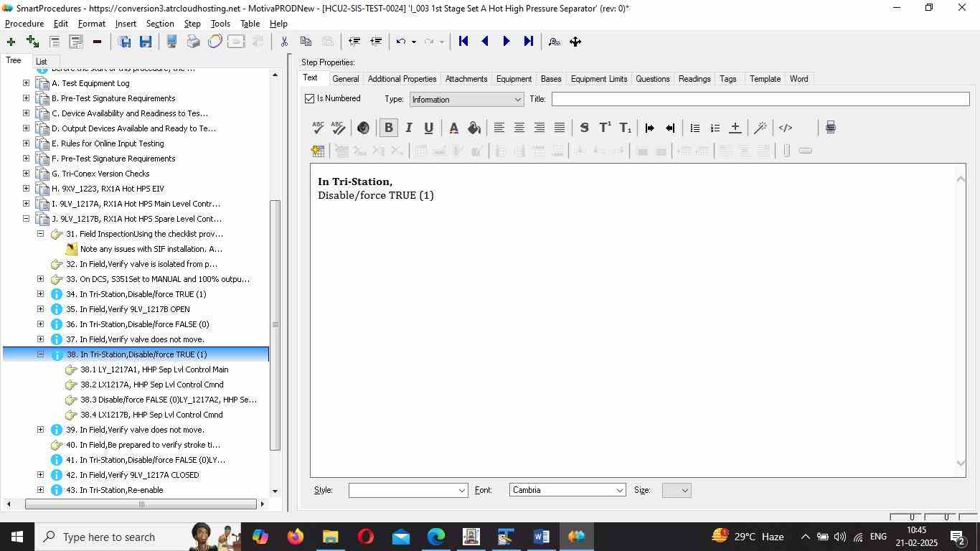980x551 pixels.
Task: Collapse step 38 In Tri-Station tree node
Action: (40, 354)
